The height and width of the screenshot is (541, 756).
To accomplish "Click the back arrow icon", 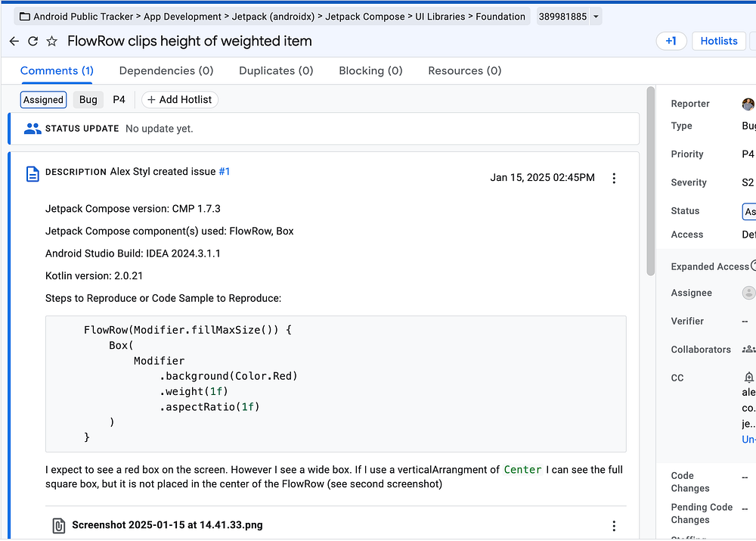I will (14, 42).
